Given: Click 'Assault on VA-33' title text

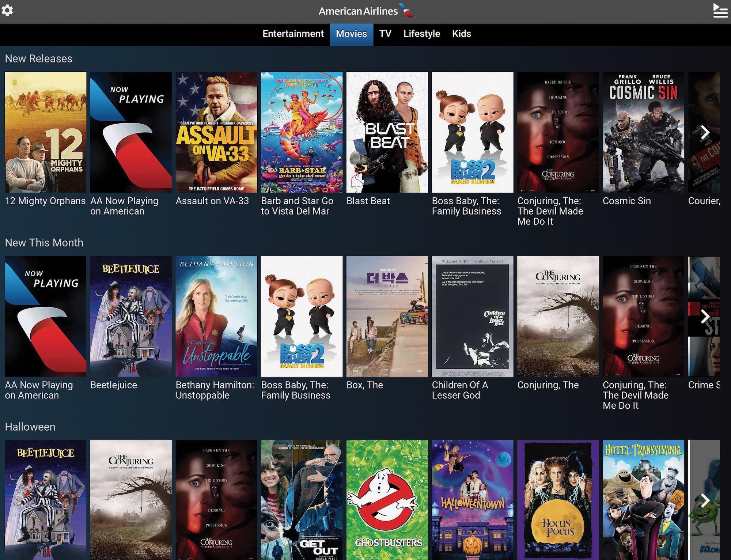Looking at the screenshot, I should pyautogui.click(x=212, y=201).
